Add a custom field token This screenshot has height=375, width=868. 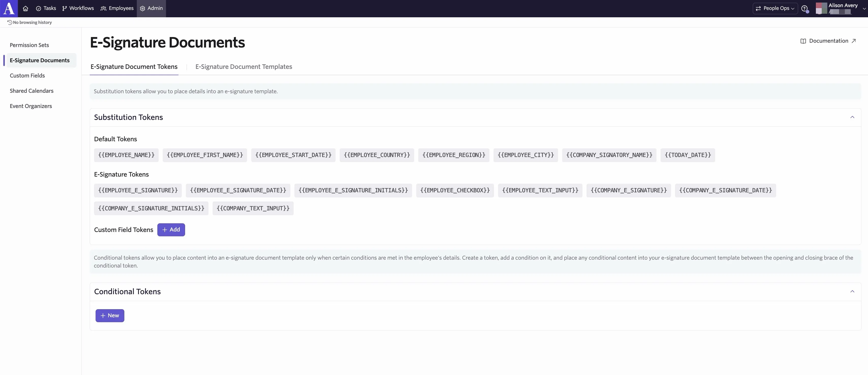coord(171,230)
